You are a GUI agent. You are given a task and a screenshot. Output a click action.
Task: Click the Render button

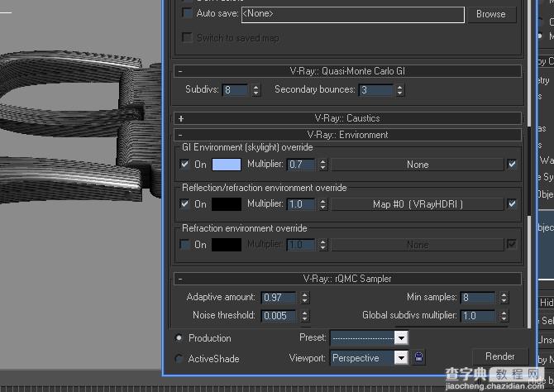point(500,356)
